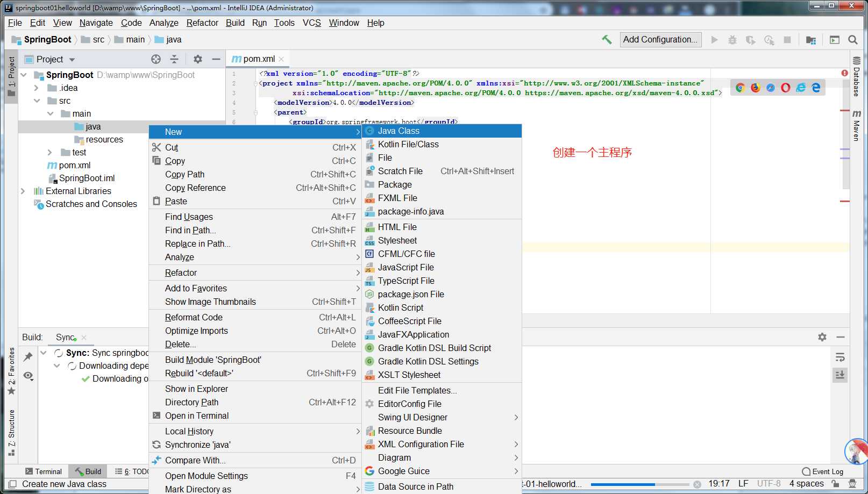The image size is (868, 494).
Task: Select Java Class from New submenu
Action: click(442, 131)
